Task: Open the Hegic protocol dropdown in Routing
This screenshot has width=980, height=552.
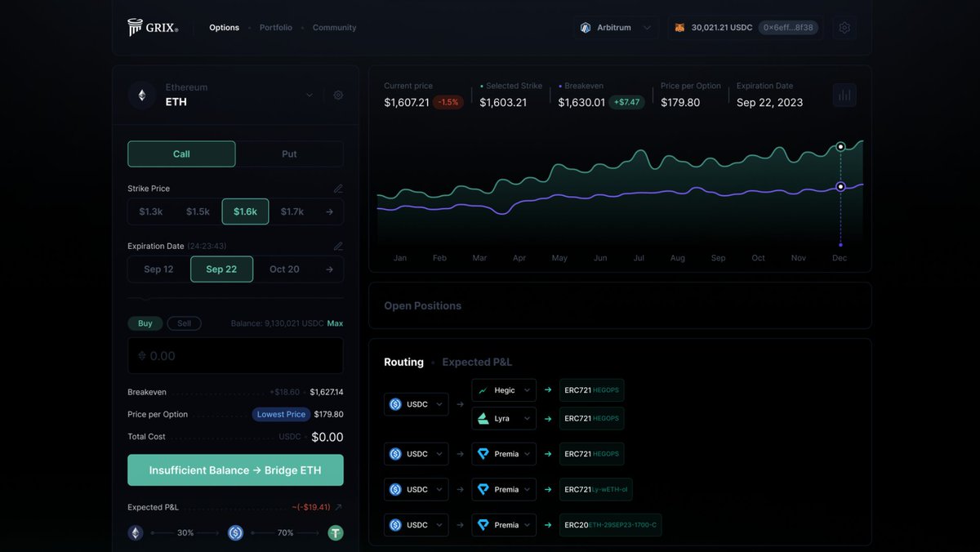Action: click(503, 390)
